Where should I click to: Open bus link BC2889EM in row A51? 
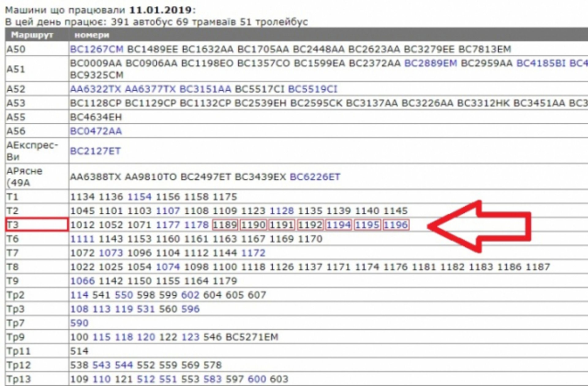[x=431, y=63]
